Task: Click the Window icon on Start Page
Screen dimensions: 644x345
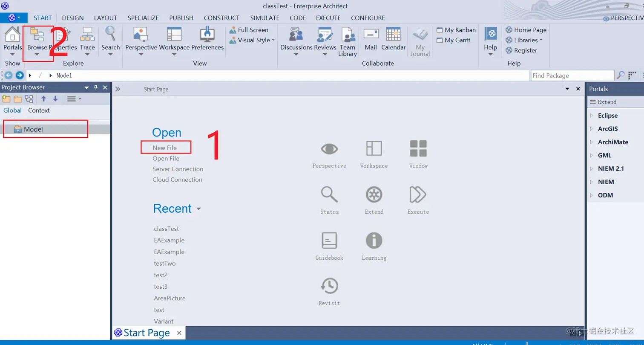Action: (x=418, y=148)
